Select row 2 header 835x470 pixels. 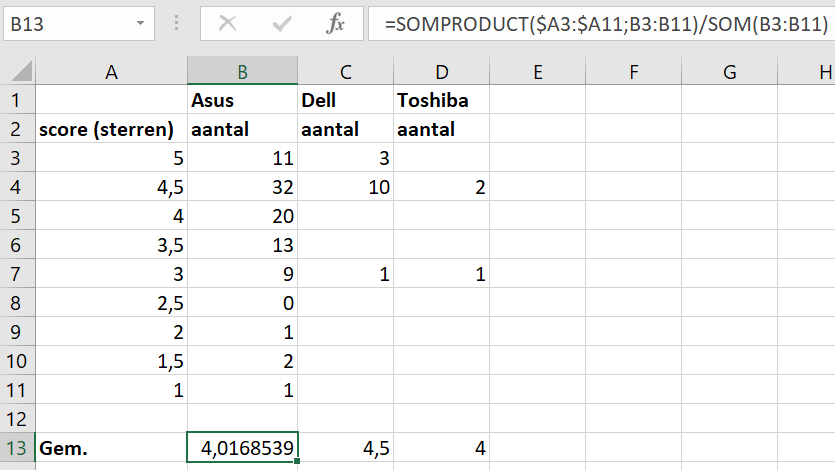click(16, 129)
